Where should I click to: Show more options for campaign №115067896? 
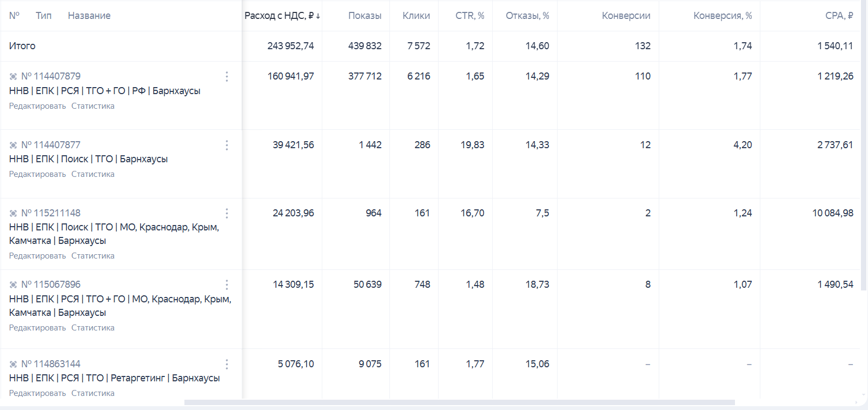point(227,285)
